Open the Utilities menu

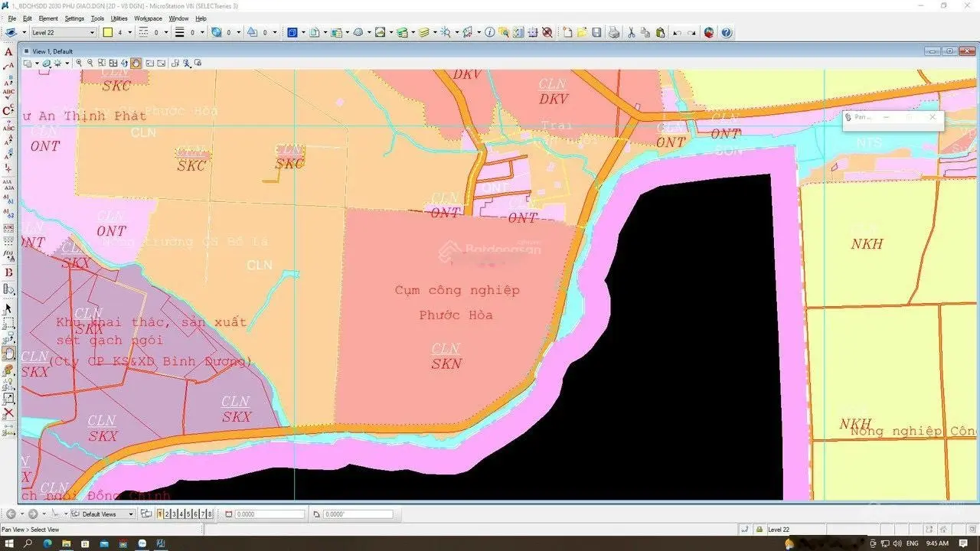click(x=119, y=18)
